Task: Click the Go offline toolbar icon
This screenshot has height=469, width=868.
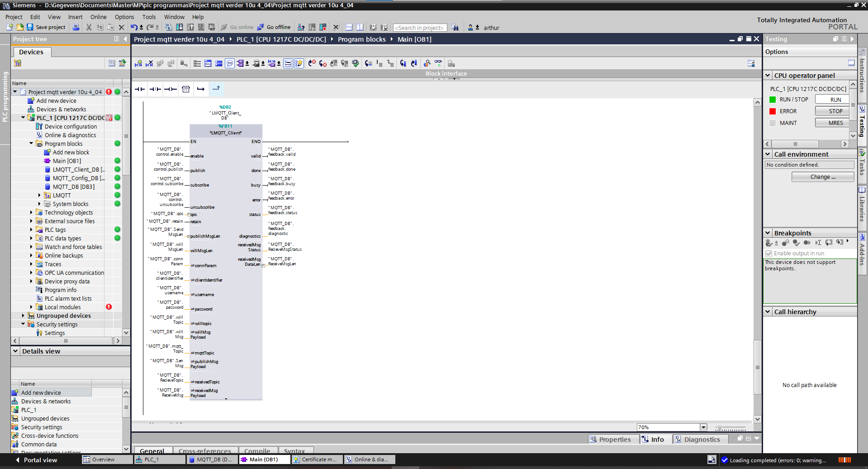Action: 261,27
